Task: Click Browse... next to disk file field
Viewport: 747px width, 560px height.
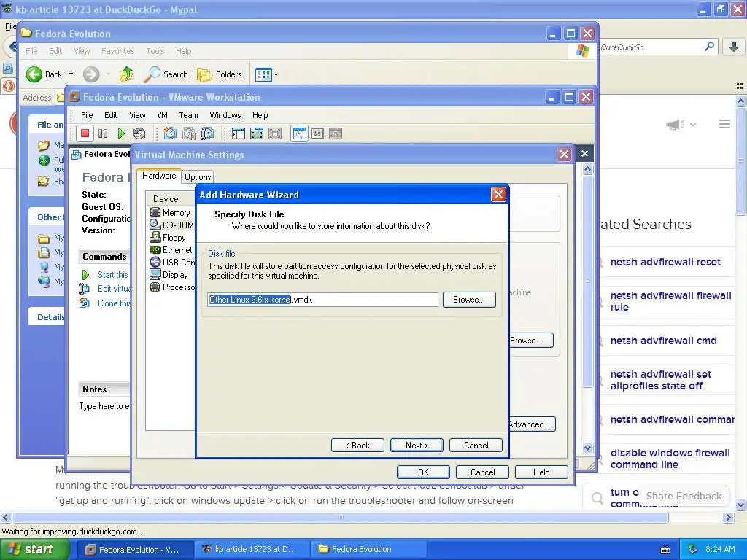Action: (469, 300)
